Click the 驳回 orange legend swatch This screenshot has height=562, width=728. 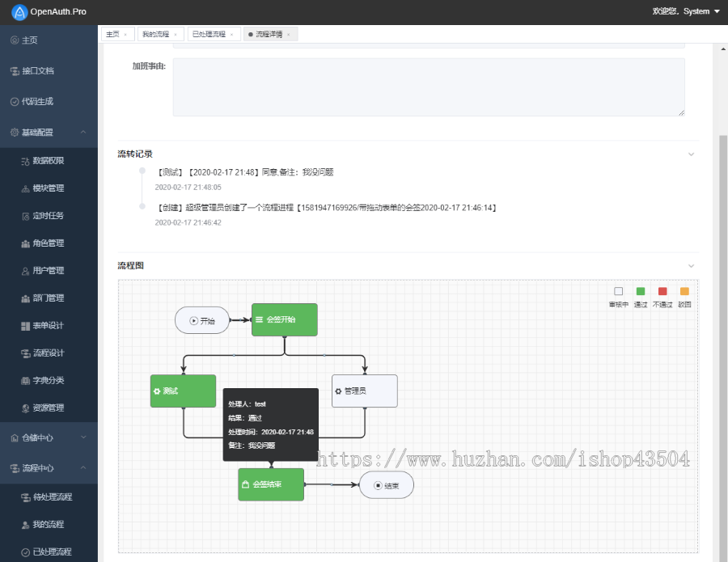point(684,291)
